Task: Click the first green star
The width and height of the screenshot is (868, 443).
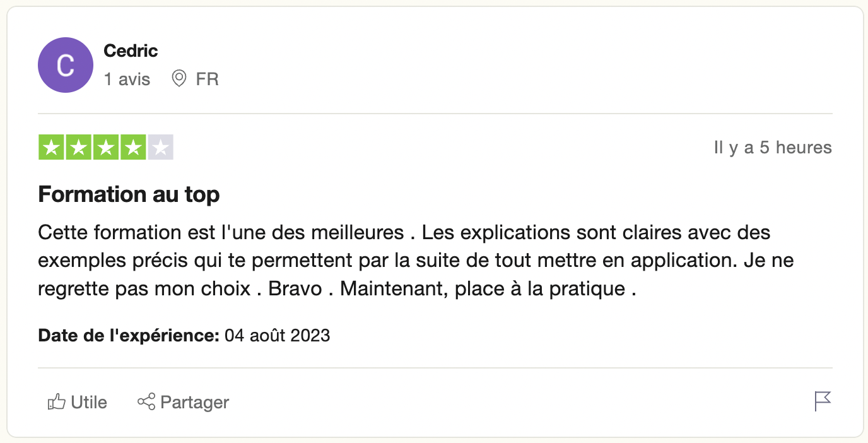Action: 52,148
